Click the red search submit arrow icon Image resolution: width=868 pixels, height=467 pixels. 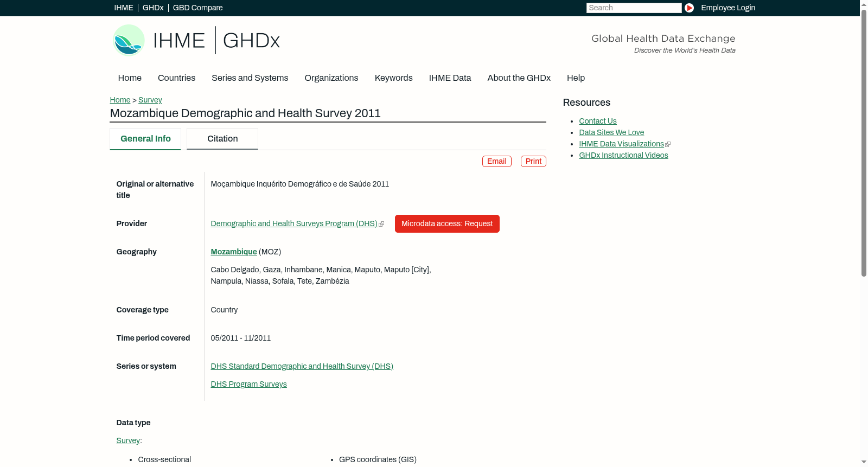click(x=689, y=8)
